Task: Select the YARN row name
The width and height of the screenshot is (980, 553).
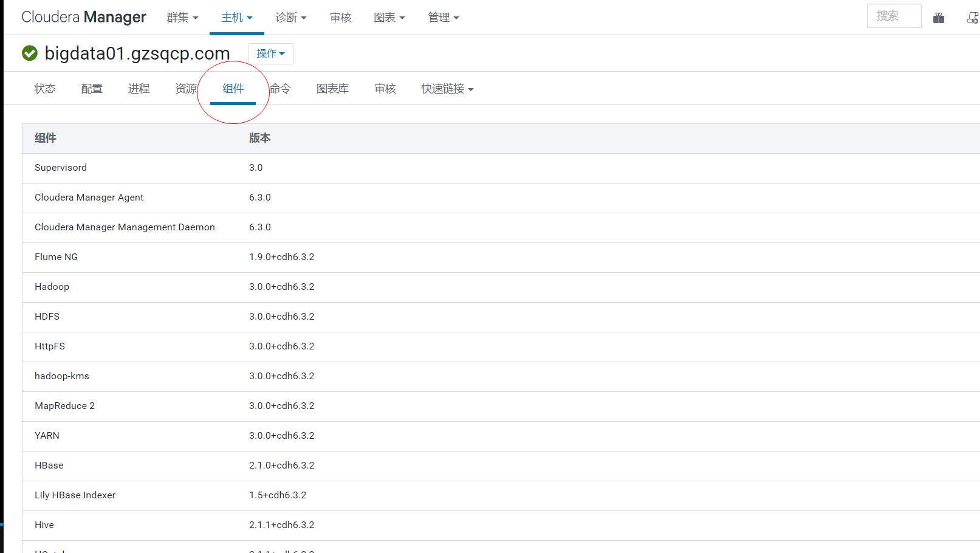Action: (47, 436)
